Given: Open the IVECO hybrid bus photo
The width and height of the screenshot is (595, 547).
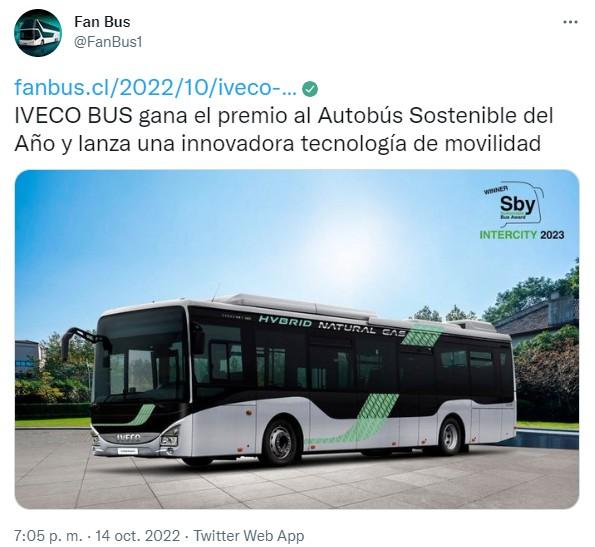Looking at the screenshot, I should click(297, 339).
